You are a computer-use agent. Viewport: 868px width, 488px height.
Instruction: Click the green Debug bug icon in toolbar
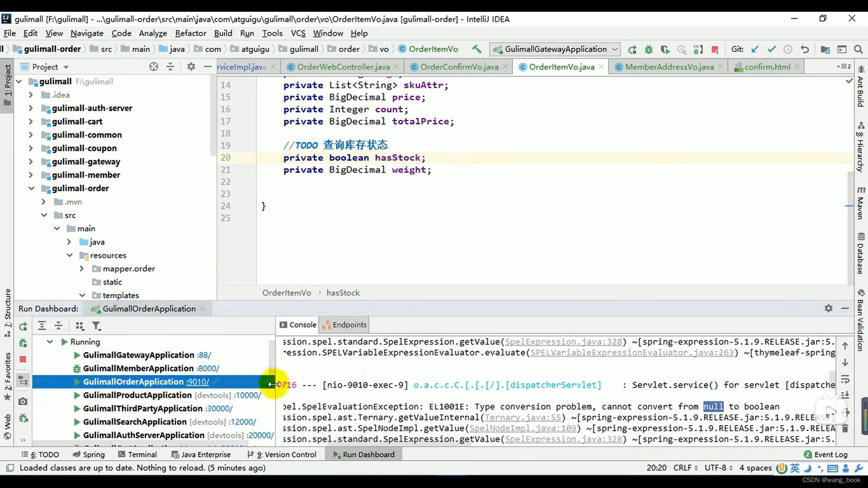pyautogui.click(x=649, y=49)
